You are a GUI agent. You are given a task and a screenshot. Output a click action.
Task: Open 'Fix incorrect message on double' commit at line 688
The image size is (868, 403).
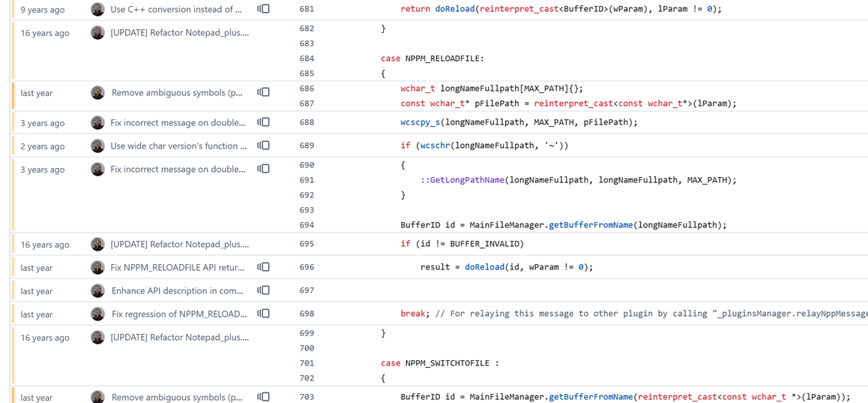179,123
